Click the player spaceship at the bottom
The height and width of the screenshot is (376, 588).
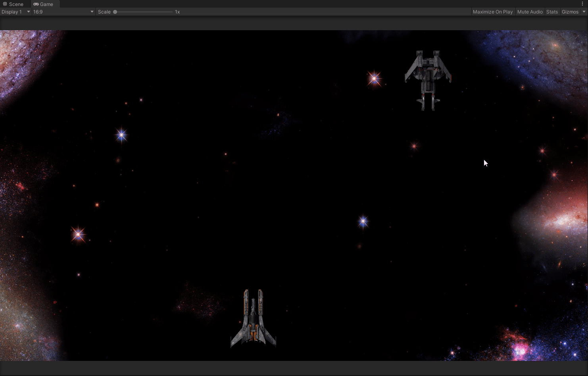(x=253, y=318)
